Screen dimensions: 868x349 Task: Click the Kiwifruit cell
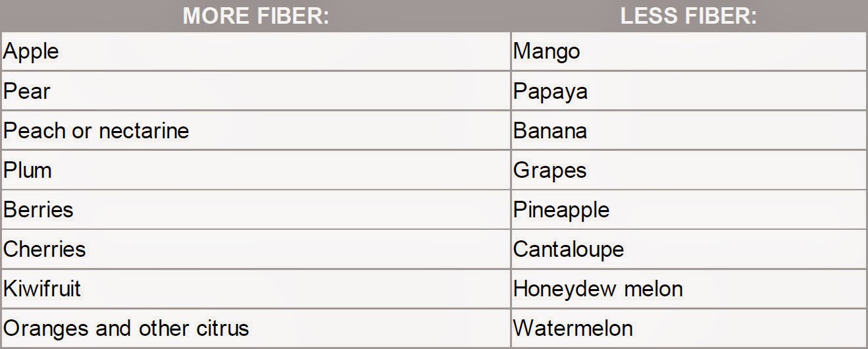click(x=255, y=288)
